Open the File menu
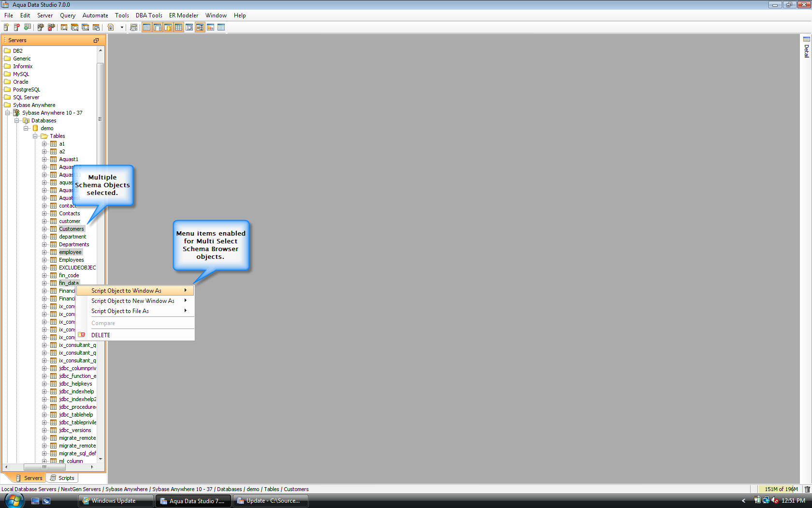The height and width of the screenshot is (508, 812). [x=9, y=15]
